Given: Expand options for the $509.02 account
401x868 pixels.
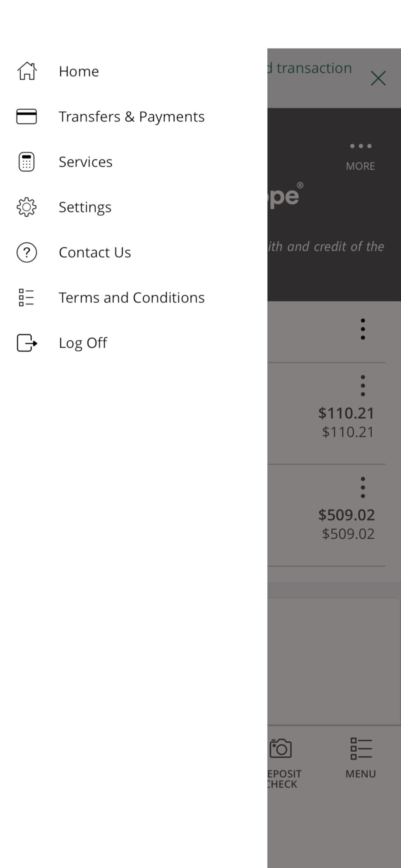Looking at the screenshot, I should tap(363, 487).
